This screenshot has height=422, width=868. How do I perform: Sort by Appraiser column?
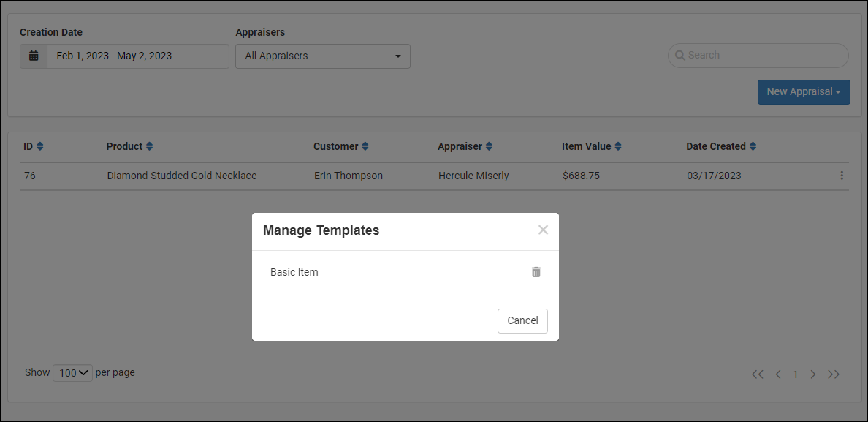click(465, 147)
